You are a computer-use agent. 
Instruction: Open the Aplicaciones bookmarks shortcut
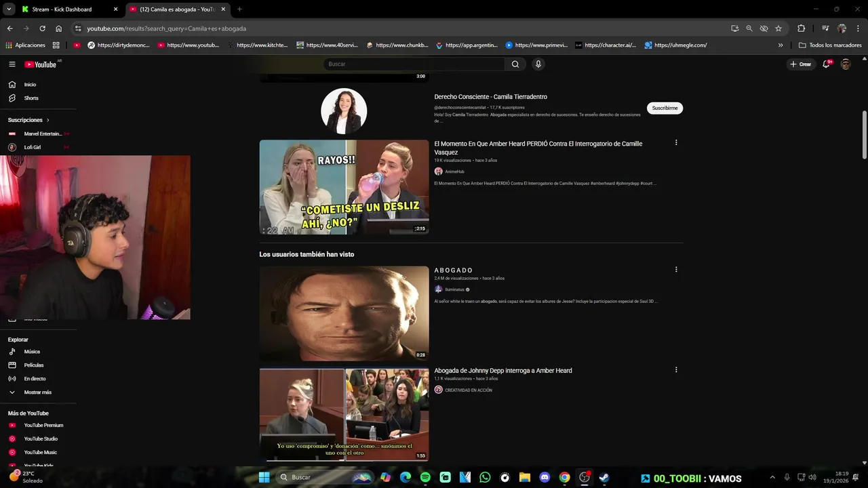[x=25, y=45]
